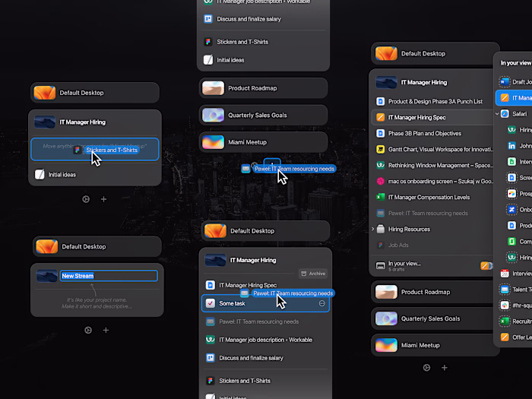Click the pink icon for mac os onboarding screen
This screenshot has width=532, height=399.
(381, 181)
